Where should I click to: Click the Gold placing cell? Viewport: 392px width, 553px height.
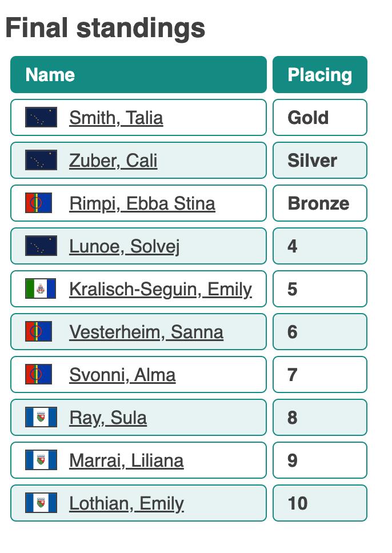319,118
